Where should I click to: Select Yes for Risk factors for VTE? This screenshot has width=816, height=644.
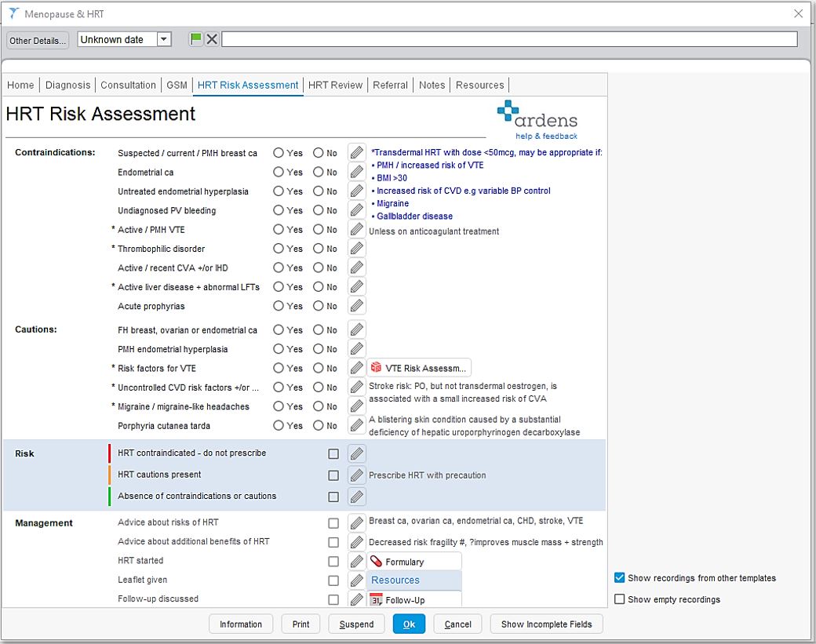pos(279,369)
